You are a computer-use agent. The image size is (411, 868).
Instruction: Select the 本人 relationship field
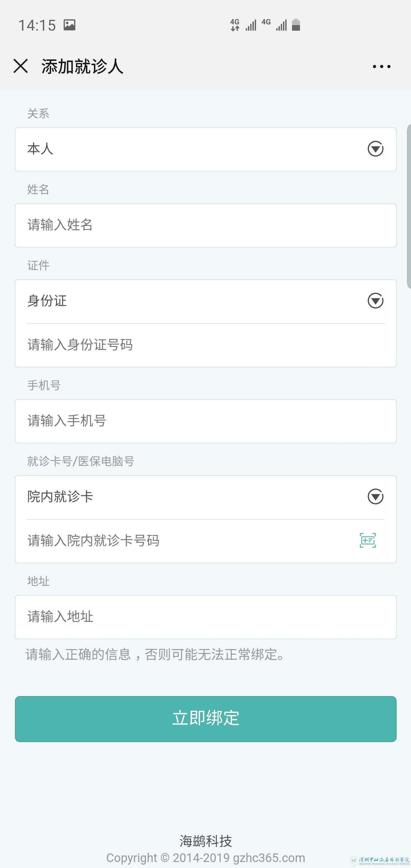pos(189,149)
